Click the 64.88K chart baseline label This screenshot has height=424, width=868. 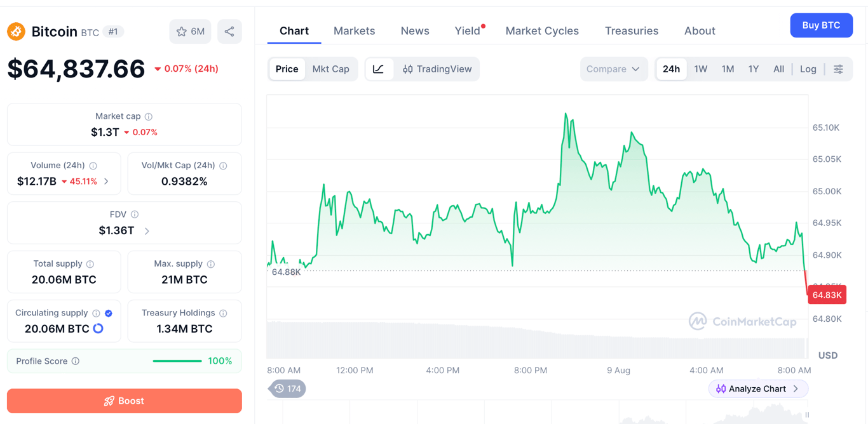point(286,272)
